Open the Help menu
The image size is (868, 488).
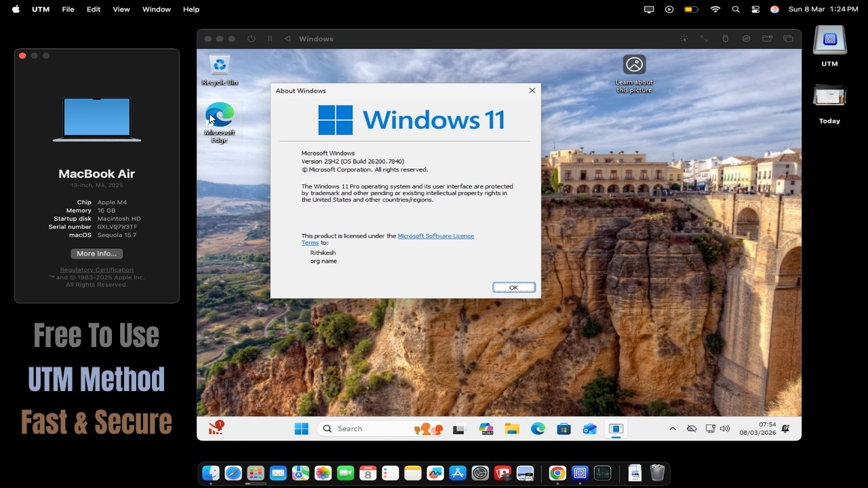tap(191, 9)
